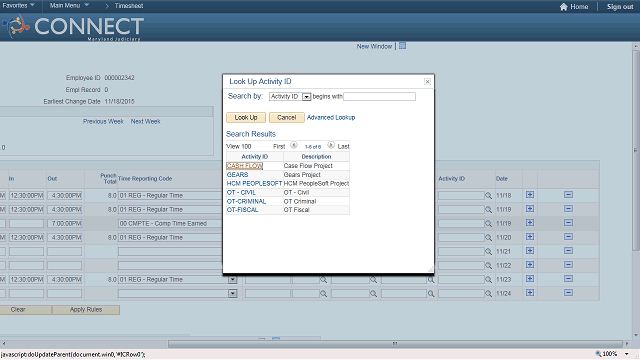
Task: Open the Activity ID magnifier for 11/18 row
Action: [x=488, y=196]
